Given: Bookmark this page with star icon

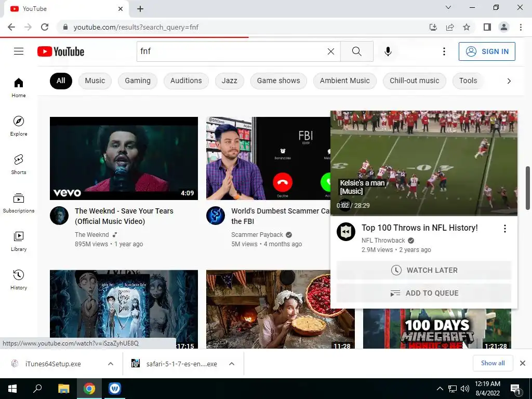Looking at the screenshot, I should [467, 27].
